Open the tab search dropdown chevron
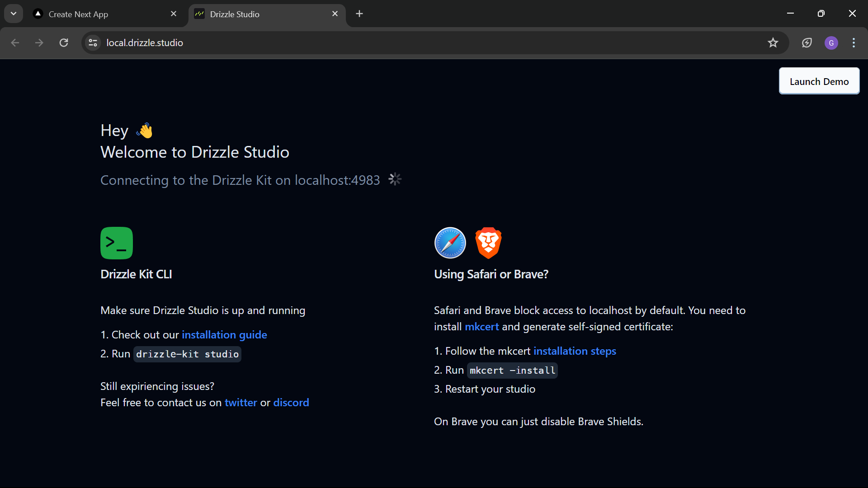868x488 pixels. click(x=13, y=14)
